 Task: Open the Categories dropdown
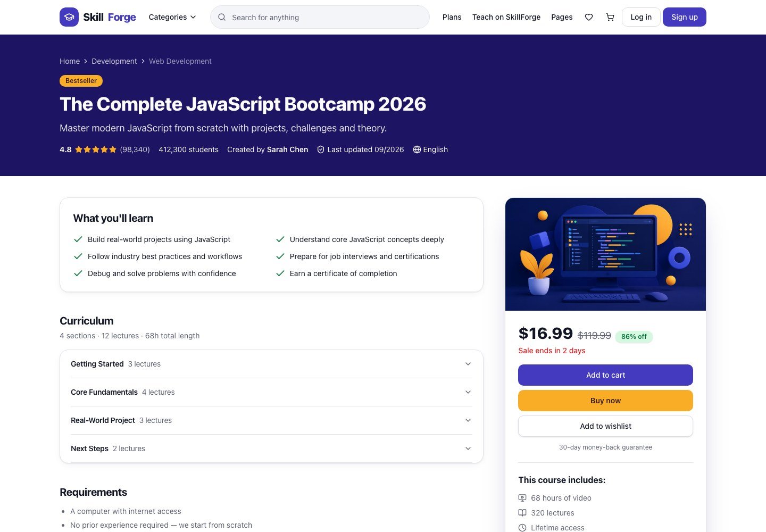pos(172,17)
